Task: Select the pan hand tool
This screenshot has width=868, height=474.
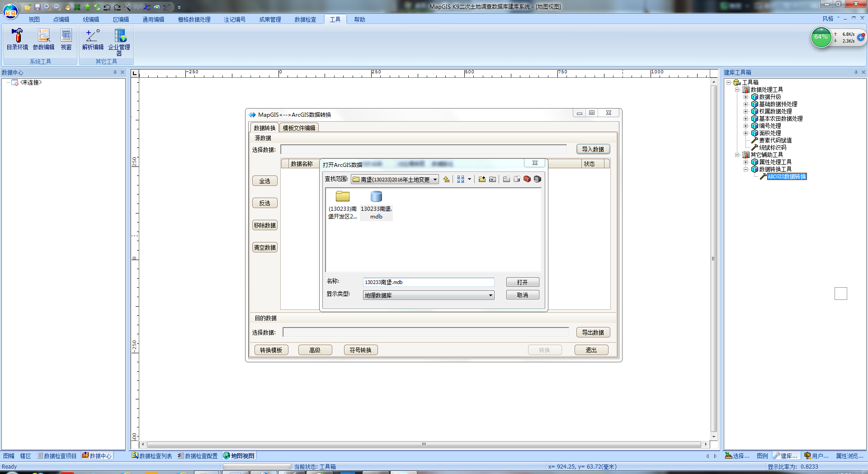Action: click(67, 7)
